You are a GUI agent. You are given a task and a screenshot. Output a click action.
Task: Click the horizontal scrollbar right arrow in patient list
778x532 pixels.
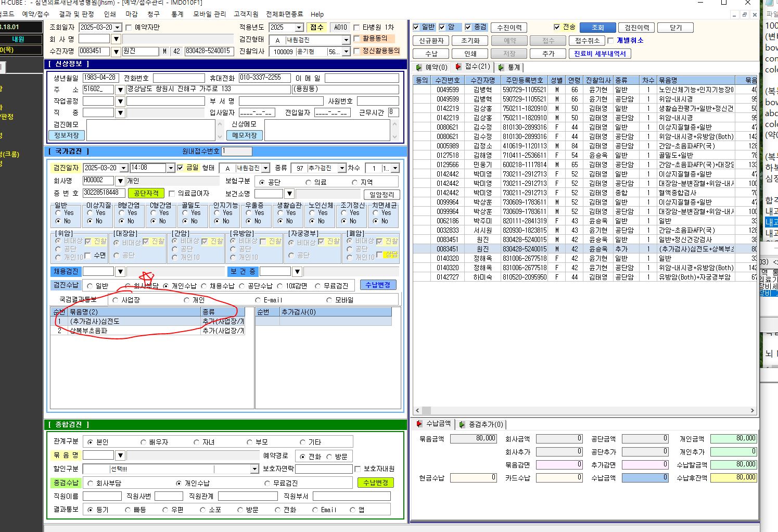pos(752,411)
